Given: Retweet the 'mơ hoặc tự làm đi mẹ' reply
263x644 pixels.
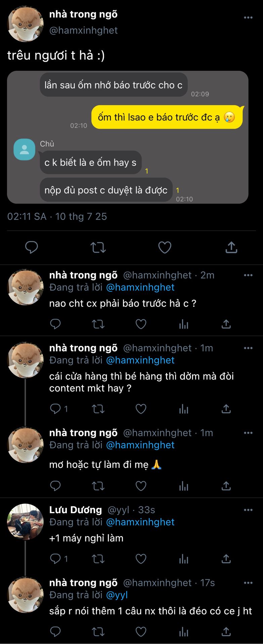Looking at the screenshot, I should pos(98,486).
